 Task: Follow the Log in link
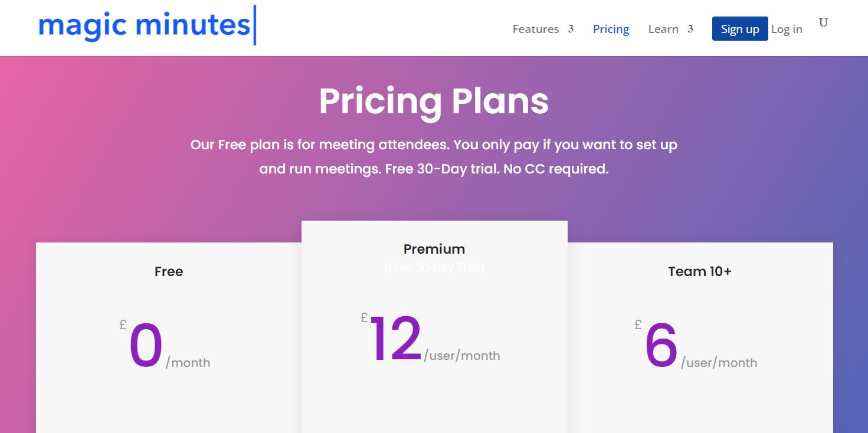pos(787,29)
